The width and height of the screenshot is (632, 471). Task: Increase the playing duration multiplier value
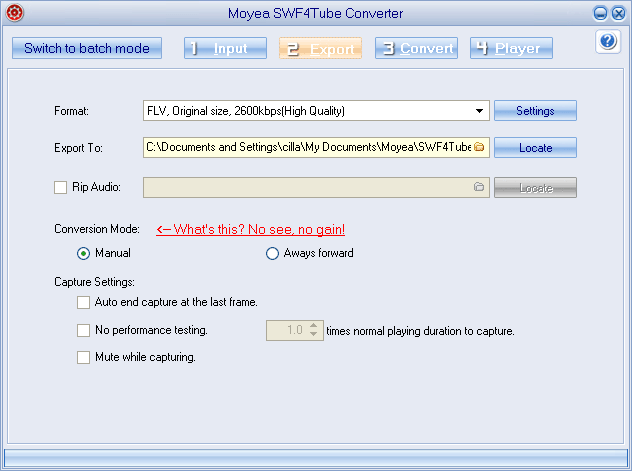(314, 326)
